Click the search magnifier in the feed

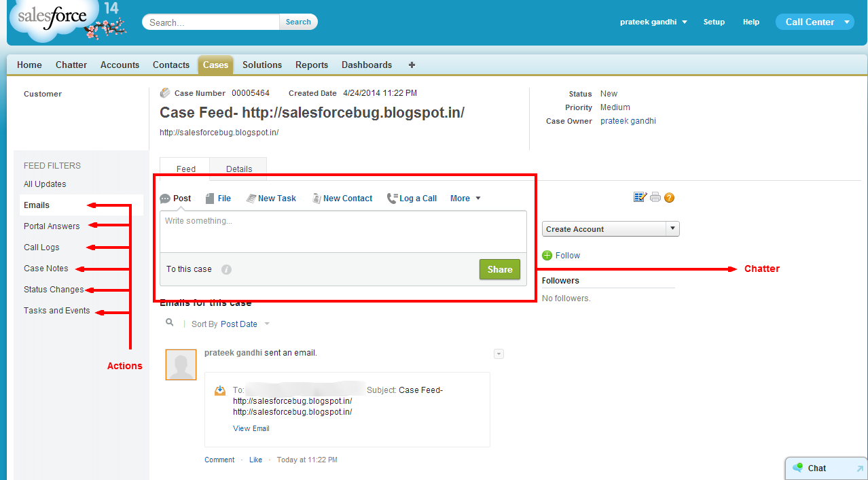(x=169, y=322)
